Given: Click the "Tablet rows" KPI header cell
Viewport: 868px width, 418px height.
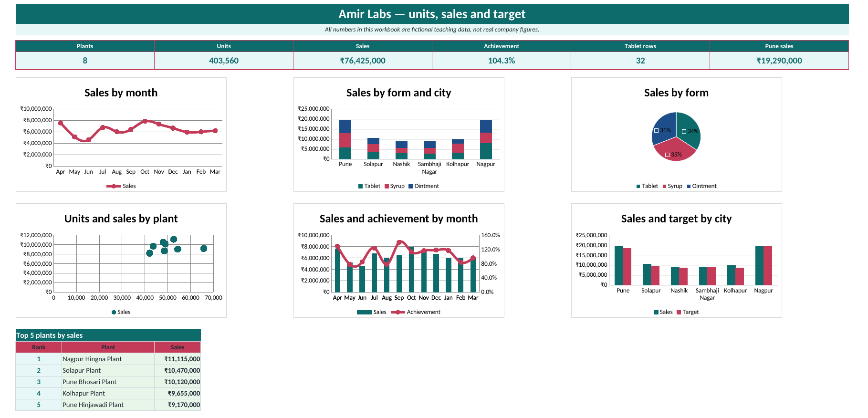Looking at the screenshot, I should pyautogui.click(x=640, y=46).
